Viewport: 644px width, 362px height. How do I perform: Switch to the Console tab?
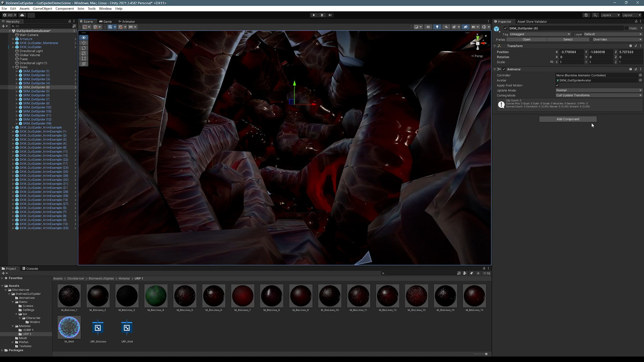(32, 268)
